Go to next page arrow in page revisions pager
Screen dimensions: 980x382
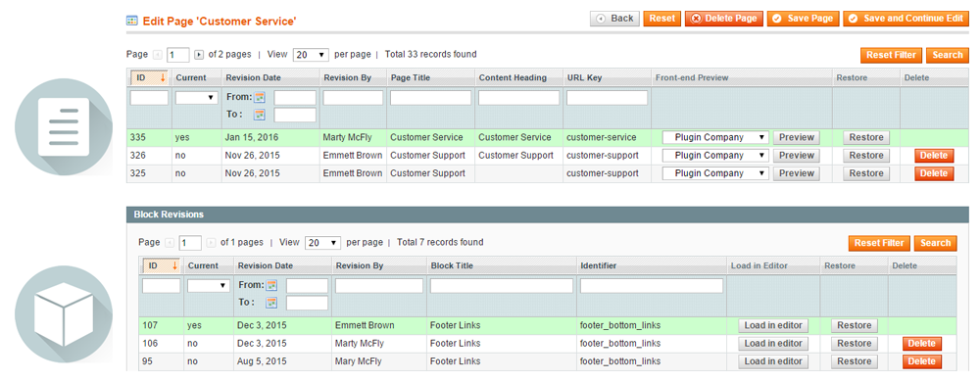click(x=199, y=55)
